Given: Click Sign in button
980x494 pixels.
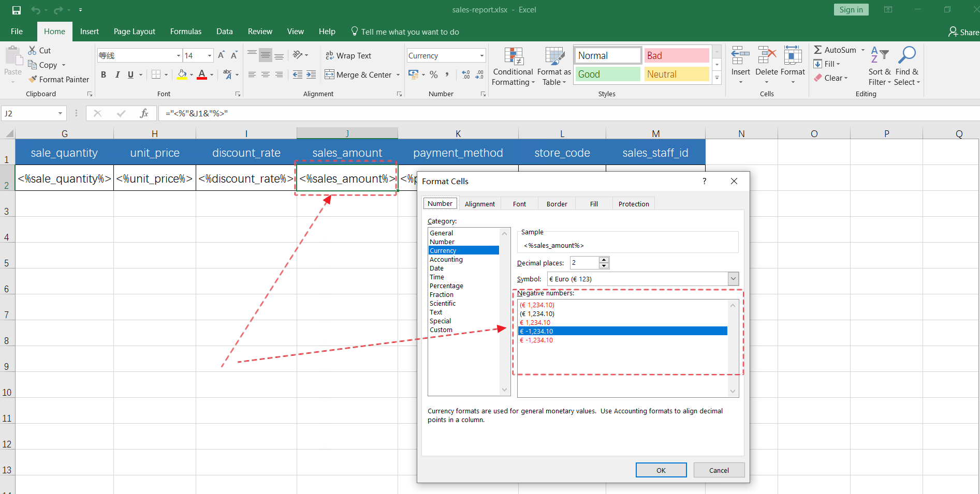Looking at the screenshot, I should pos(851,10).
